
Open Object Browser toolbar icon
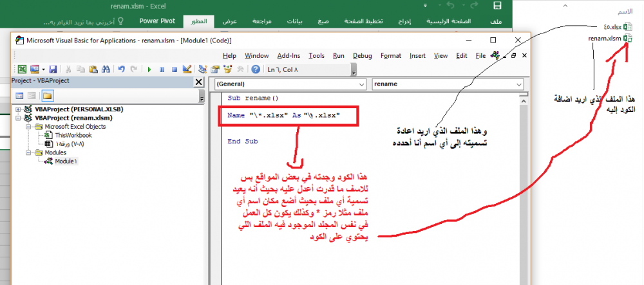pos(227,69)
